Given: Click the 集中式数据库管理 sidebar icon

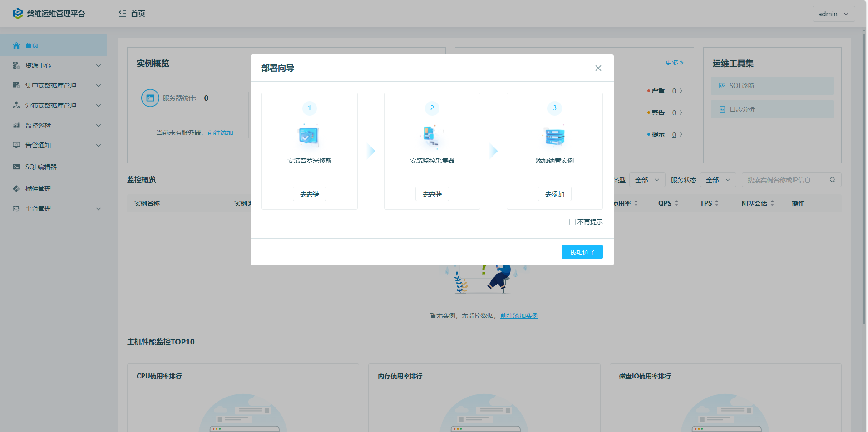Looking at the screenshot, I should [16, 85].
